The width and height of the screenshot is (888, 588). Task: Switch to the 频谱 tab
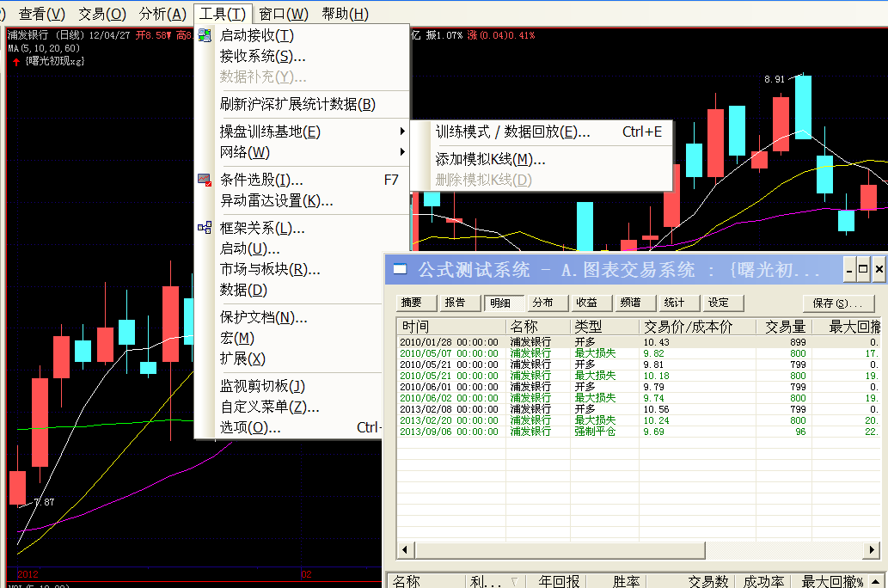pyautogui.click(x=635, y=303)
